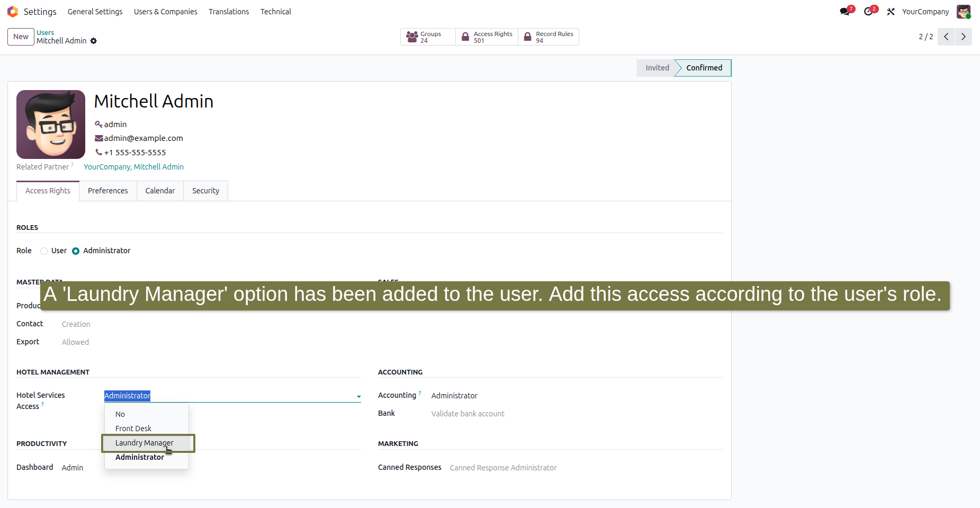Open Contact Creation selection field
Viewport: 980px width, 508px height.
pyautogui.click(x=211, y=324)
